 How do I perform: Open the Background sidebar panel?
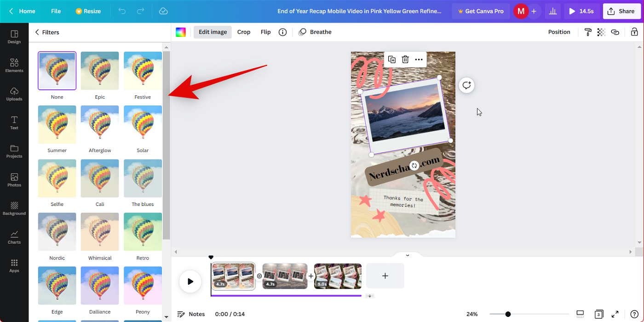tap(14, 208)
